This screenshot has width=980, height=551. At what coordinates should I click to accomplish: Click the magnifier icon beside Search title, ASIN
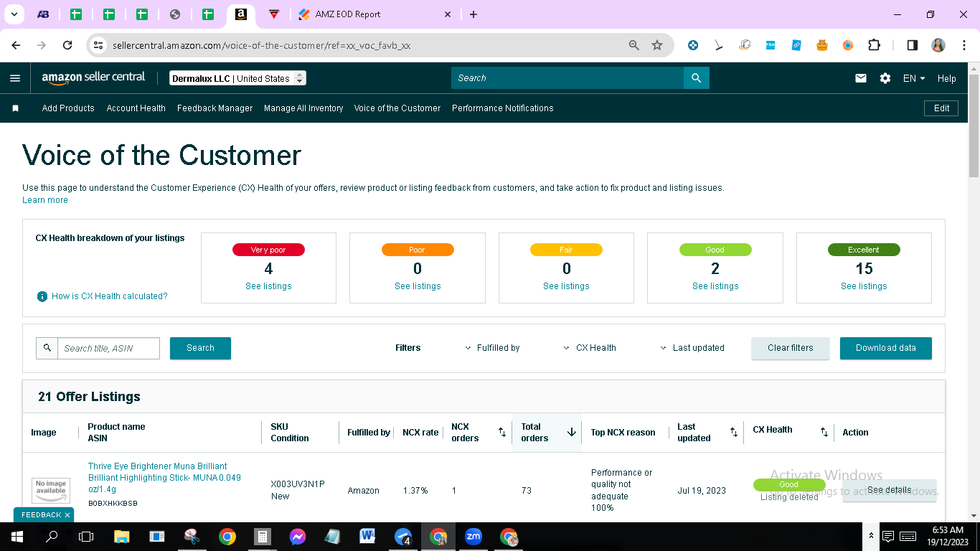click(x=47, y=348)
